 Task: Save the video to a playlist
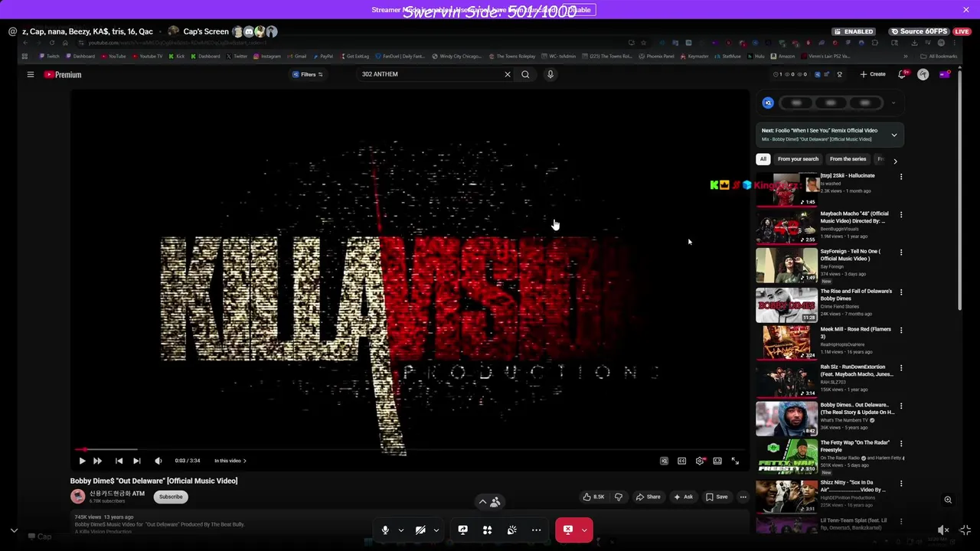point(717,497)
